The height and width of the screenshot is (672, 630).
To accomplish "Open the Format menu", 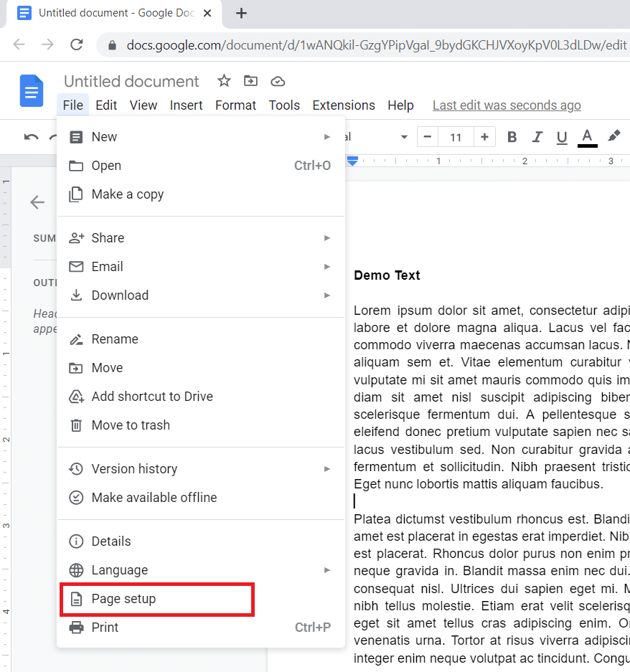I will click(x=235, y=105).
